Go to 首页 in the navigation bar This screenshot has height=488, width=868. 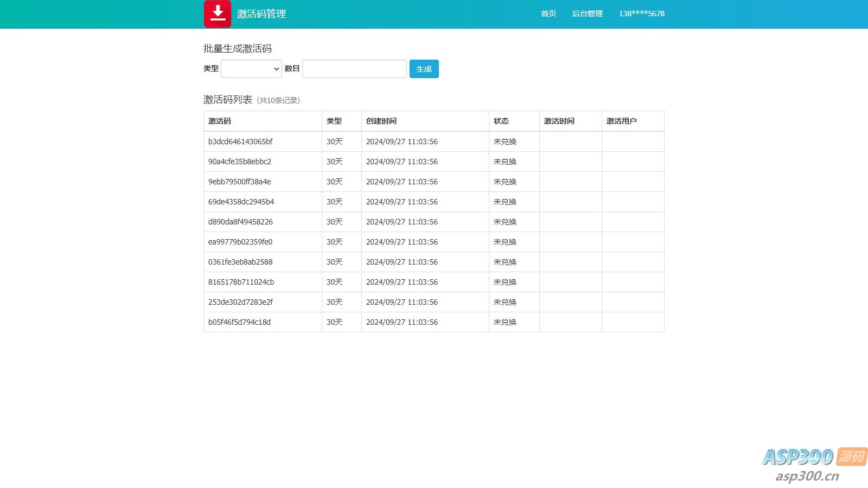coord(548,14)
